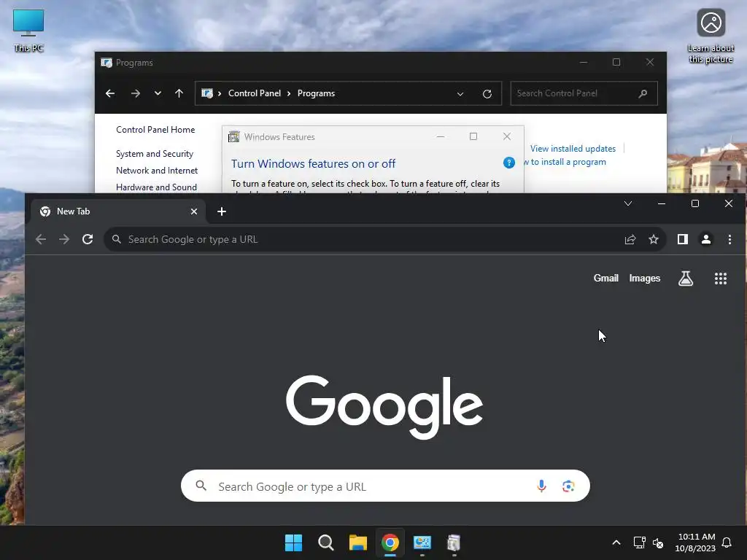Open Gmail link
Viewport: 747px width, 560px height.
coord(606,278)
